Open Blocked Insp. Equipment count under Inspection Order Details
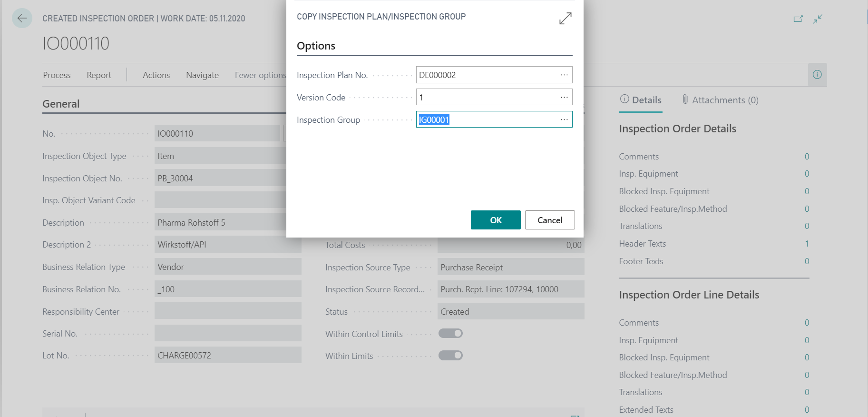868x417 pixels. tap(807, 191)
